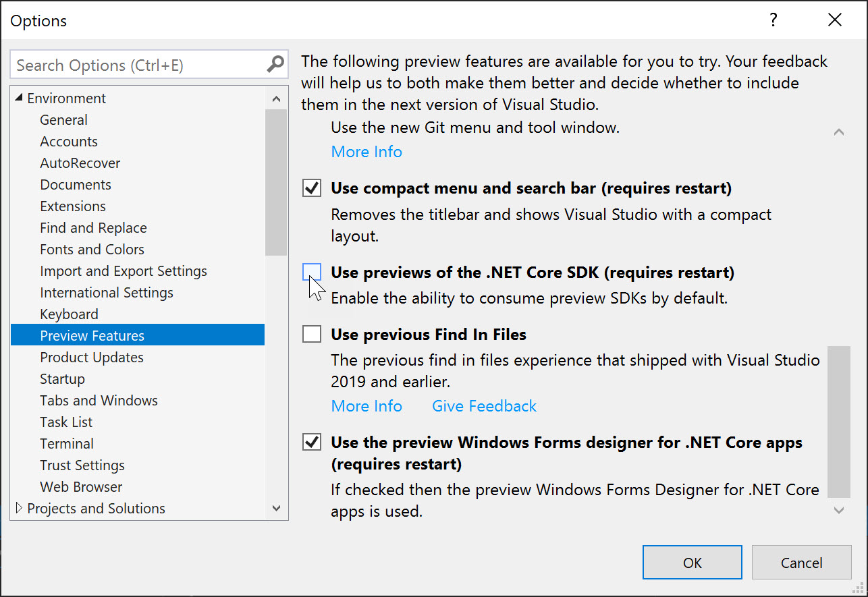Go to the Documents options page

[x=76, y=185]
